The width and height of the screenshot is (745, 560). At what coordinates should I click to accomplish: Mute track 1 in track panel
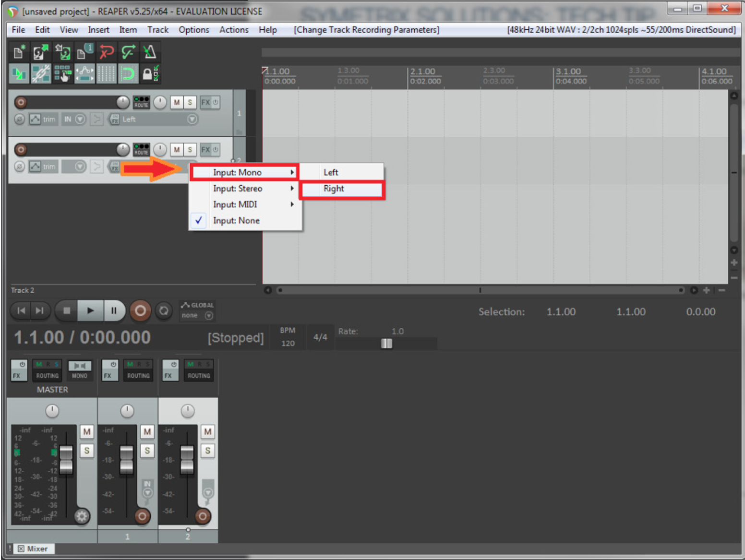(x=177, y=102)
